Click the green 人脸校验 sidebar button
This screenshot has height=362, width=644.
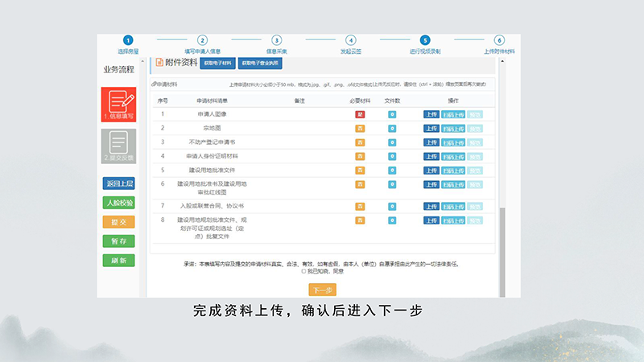118,203
